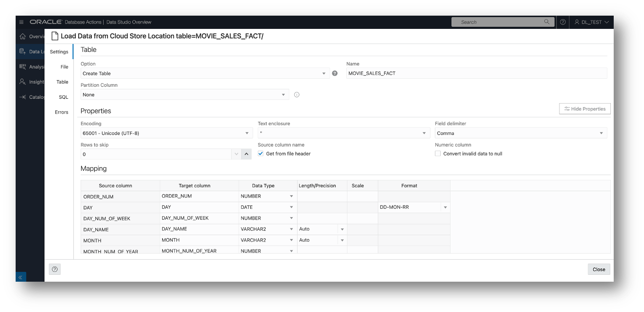Image resolution: width=644 pixels, height=312 pixels.
Task: Edit DAY_NAME target column cell
Action: pos(199,229)
